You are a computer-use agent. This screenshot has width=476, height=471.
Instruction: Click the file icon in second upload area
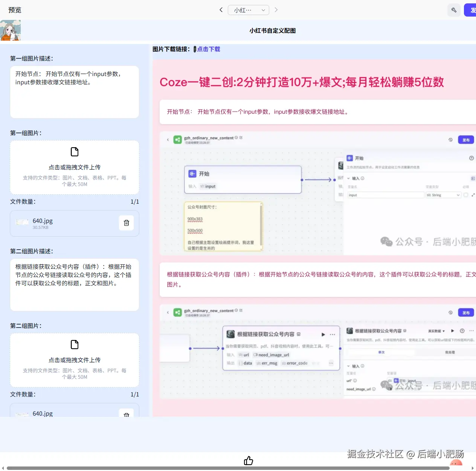pos(75,344)
